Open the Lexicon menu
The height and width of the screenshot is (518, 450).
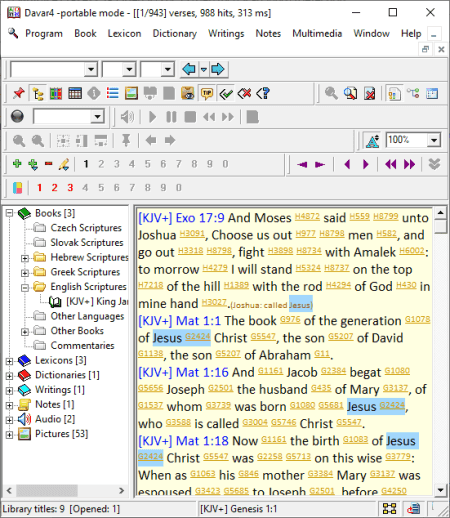click(x=124, y=33)
